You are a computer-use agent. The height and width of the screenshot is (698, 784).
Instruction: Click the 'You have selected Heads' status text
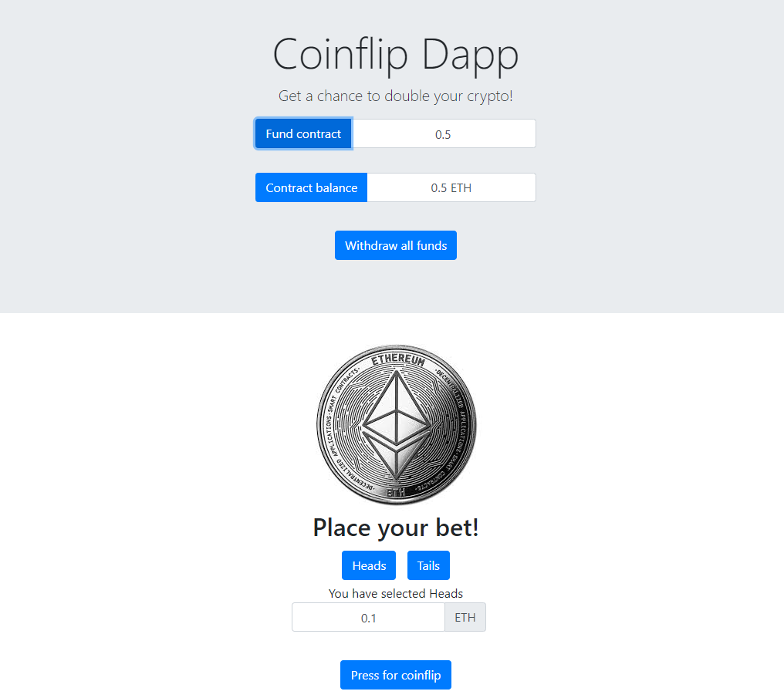396,594
